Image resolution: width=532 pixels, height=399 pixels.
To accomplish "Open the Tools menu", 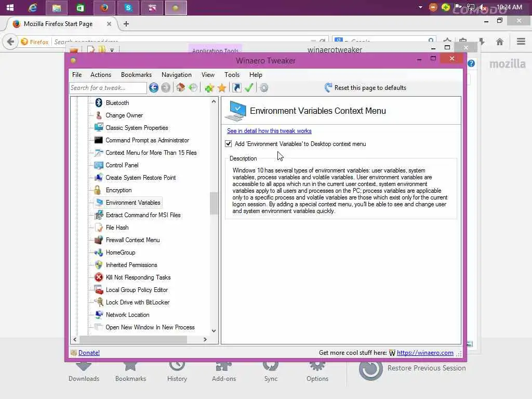I will pos(232,75).
